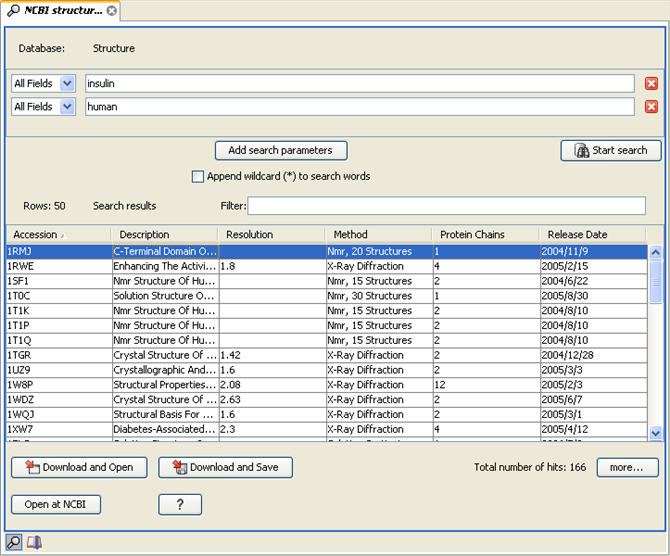Click the results scrollbar down arrow
The width and height of the screenshot is (670, 556).
tap(655, 433)
